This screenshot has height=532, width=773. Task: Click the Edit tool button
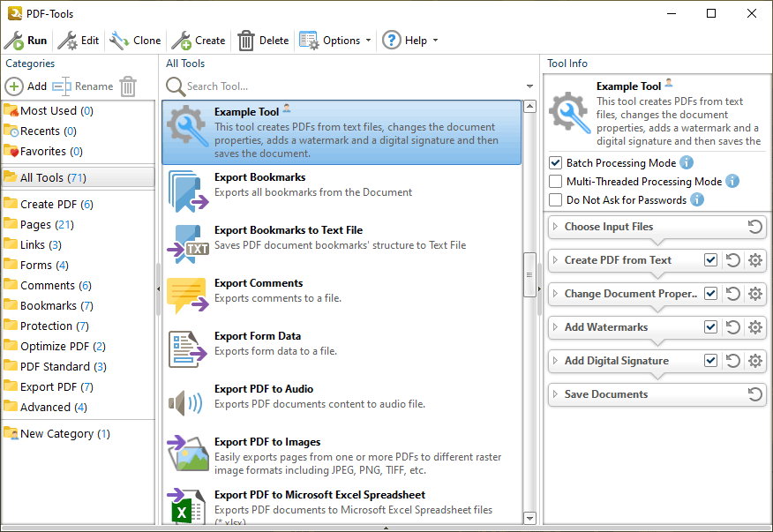click(x=79, y=41)
